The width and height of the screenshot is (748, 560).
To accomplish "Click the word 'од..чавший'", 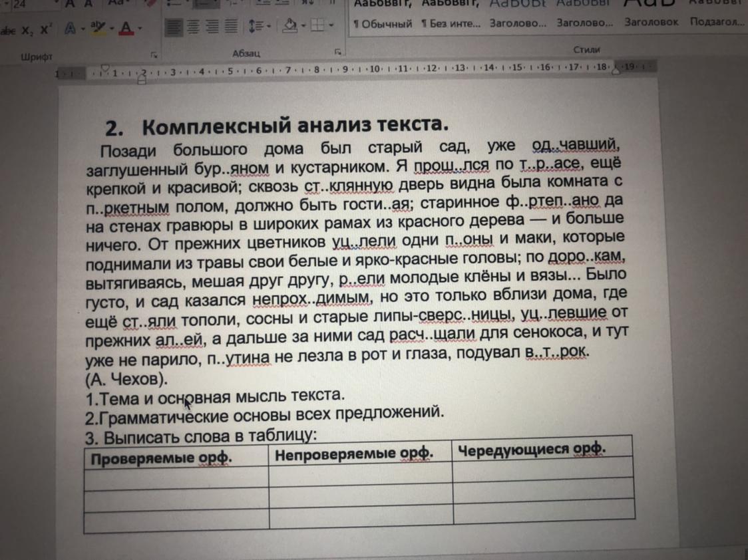I will point(576,144).
